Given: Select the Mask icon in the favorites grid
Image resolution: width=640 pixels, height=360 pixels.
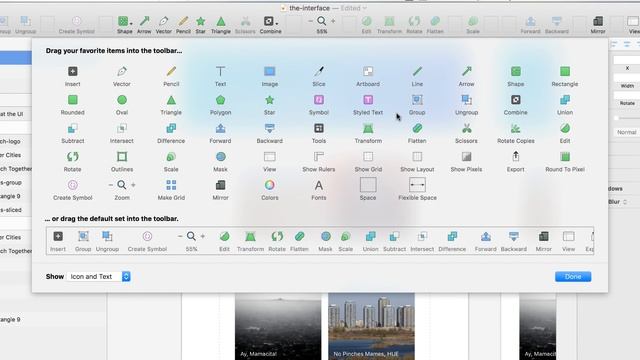Looking at the screenshot, I should coord(220,157).
